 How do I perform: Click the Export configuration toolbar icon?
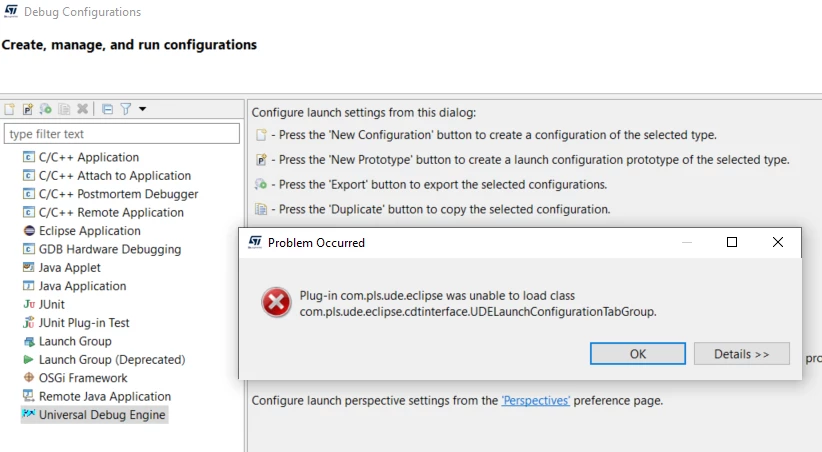[46, 109]
